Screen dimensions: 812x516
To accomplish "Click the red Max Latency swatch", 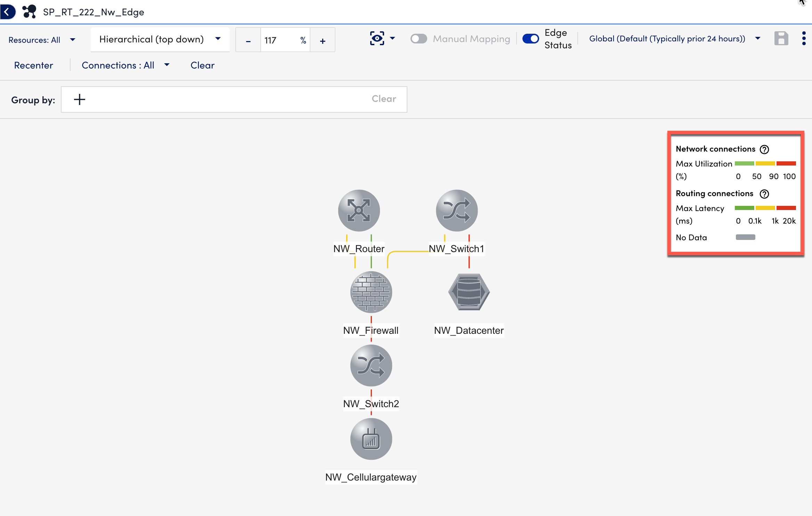I will 786,208.
